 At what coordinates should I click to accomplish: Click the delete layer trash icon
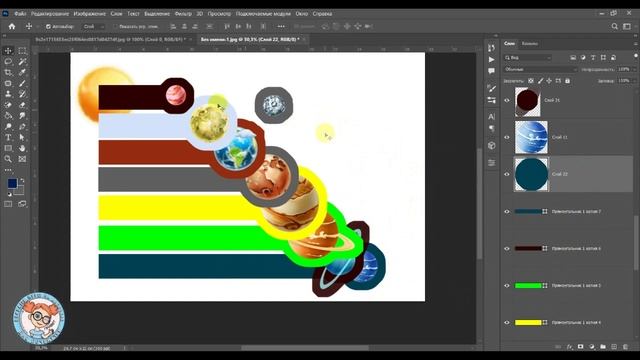(625, 347)
